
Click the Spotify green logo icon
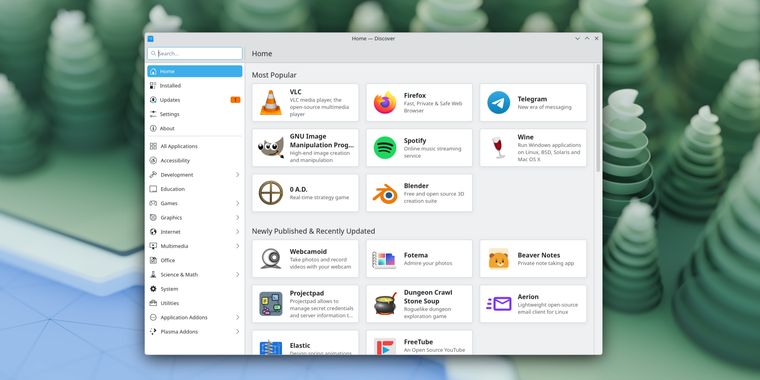[385, 148]
